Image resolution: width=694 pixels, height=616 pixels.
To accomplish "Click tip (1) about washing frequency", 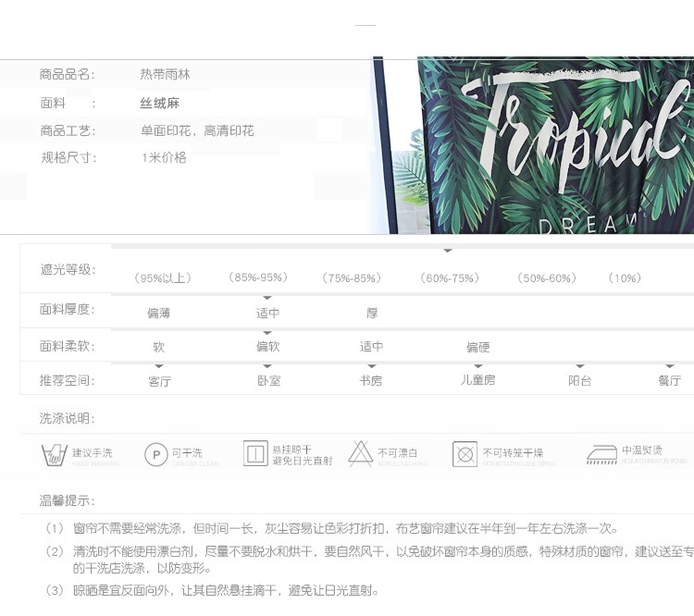I will pyautogui.click(x=332, y=528).
